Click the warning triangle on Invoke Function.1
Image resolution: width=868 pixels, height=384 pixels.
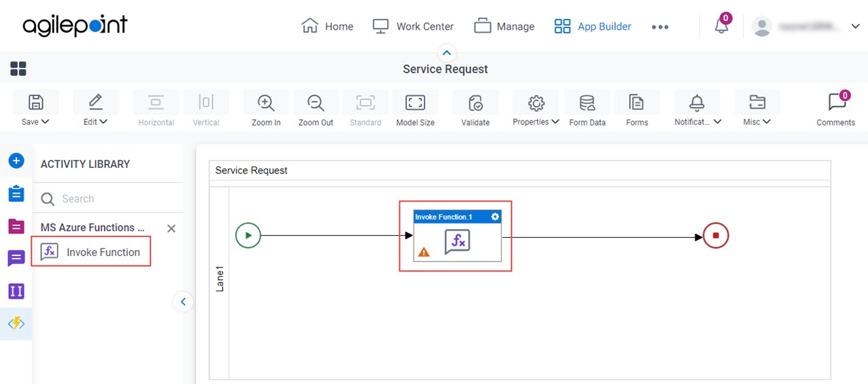(x=424, y=252)
